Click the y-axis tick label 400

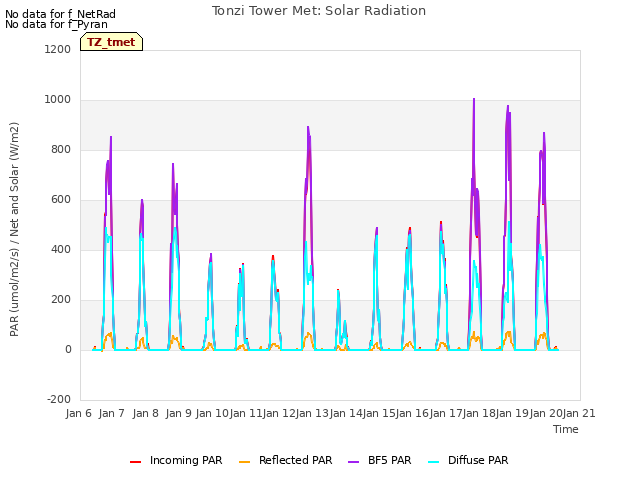point(61,250)
